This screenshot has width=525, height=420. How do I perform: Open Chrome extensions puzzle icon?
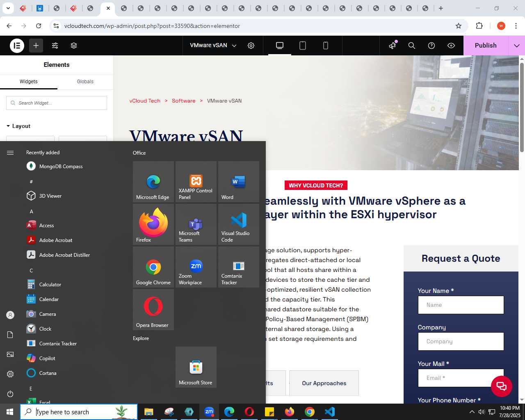point(479,26)
